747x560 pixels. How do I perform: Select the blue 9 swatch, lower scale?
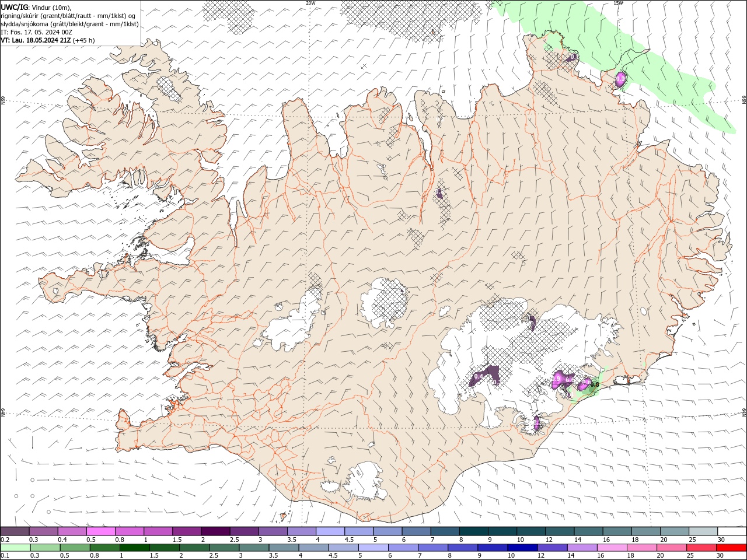(x=493, y=548)
